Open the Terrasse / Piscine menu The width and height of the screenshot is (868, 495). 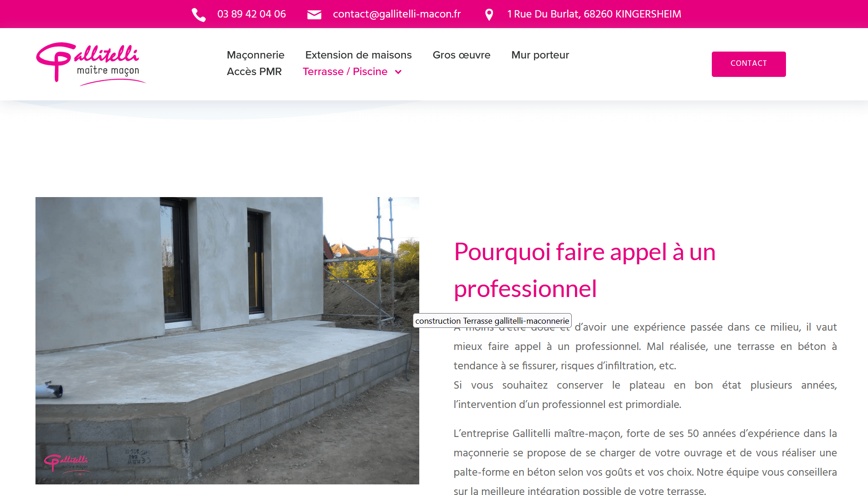pyautogui.click(x=345, y=72)
